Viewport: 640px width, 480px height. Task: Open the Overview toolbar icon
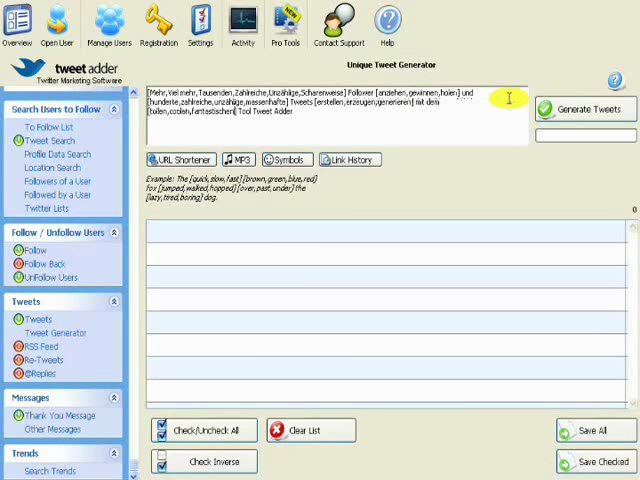(x=17, y=26)
